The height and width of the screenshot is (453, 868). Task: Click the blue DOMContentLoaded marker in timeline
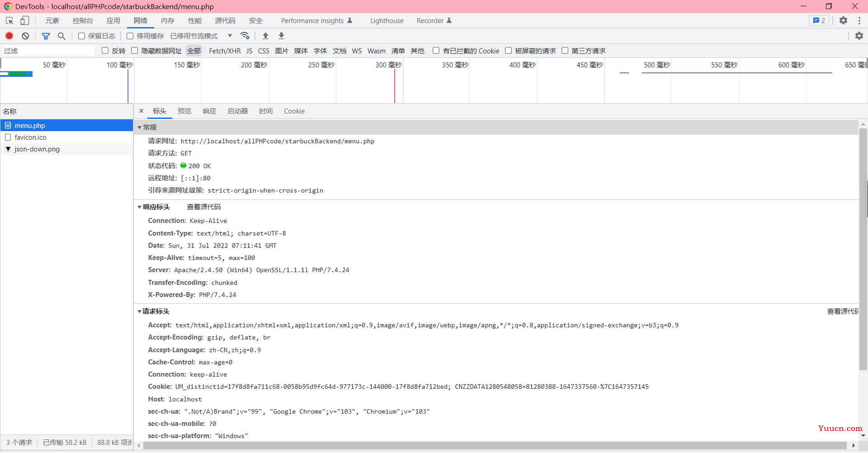click(x=128, y=86)
